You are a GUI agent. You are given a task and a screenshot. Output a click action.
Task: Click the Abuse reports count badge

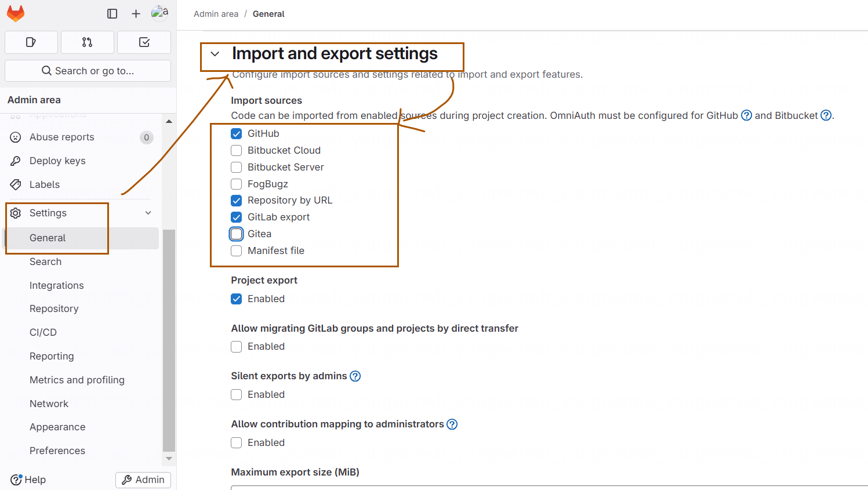click(147, 137)
